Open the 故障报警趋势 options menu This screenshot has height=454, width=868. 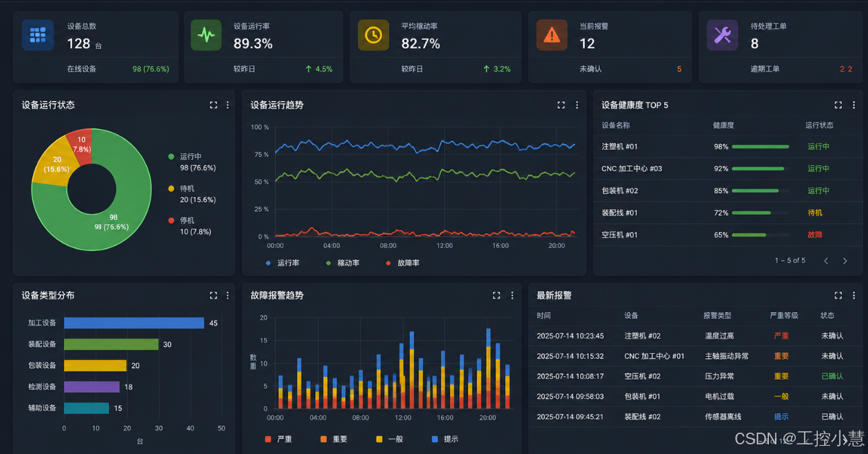[x=512, y=295]
